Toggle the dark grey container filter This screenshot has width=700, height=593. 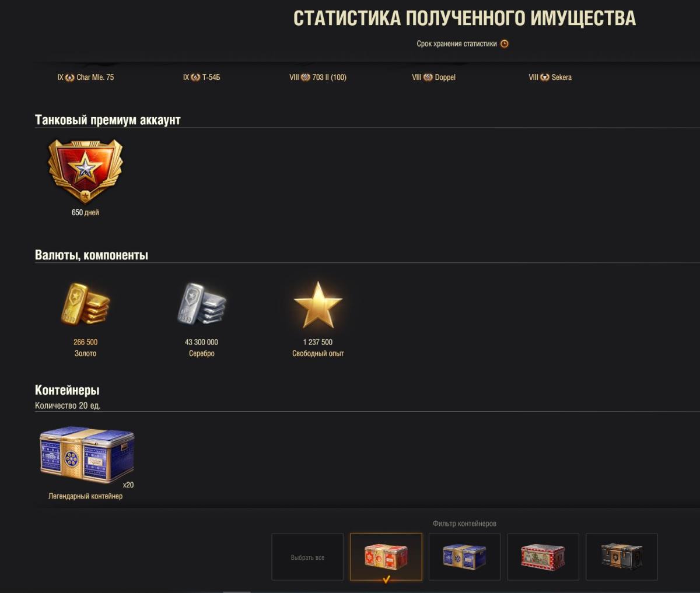[x=621, y=557]
